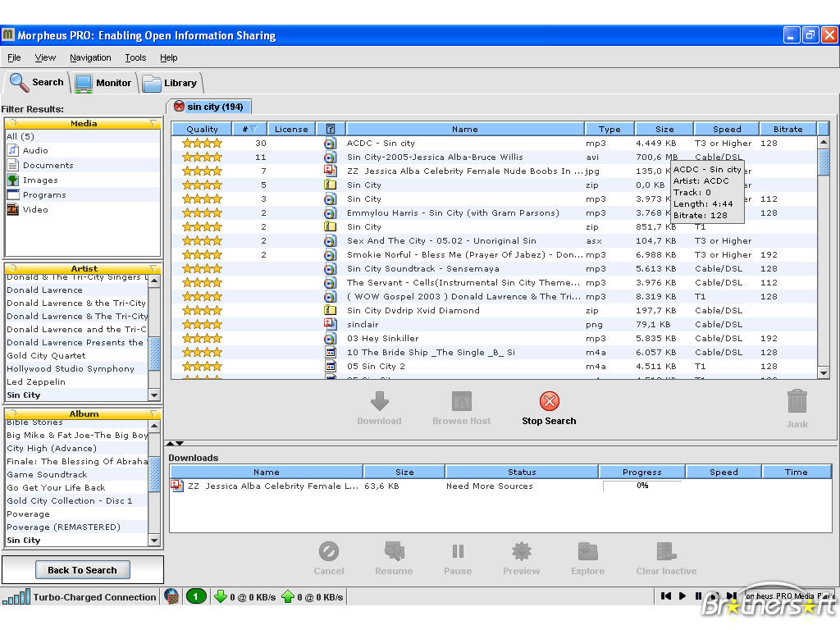
Task: Switch to the Library tab
Action: 171,83
